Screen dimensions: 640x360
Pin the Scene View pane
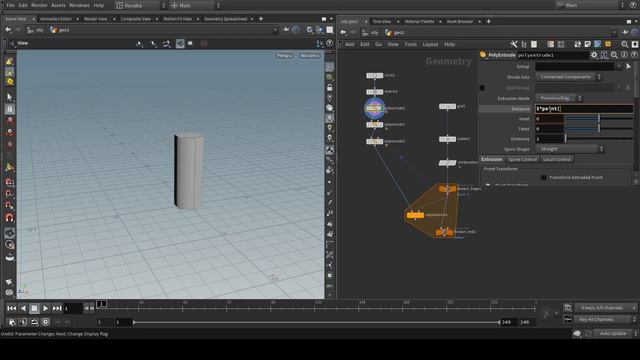[x=286, y=30]
